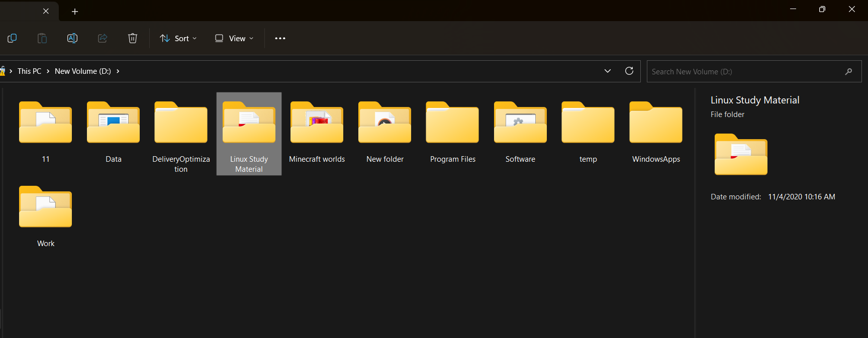The image size is (868, 338).
Task: Open the View dropdown
Action: [234, 38]
